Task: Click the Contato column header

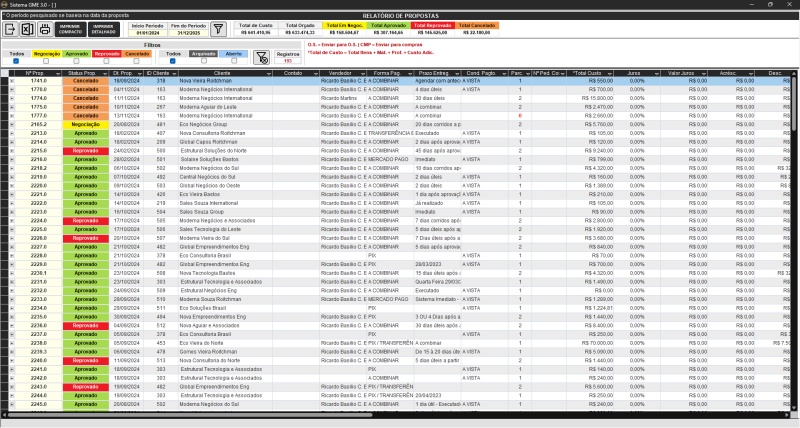Action: click(x=292, y=73)
